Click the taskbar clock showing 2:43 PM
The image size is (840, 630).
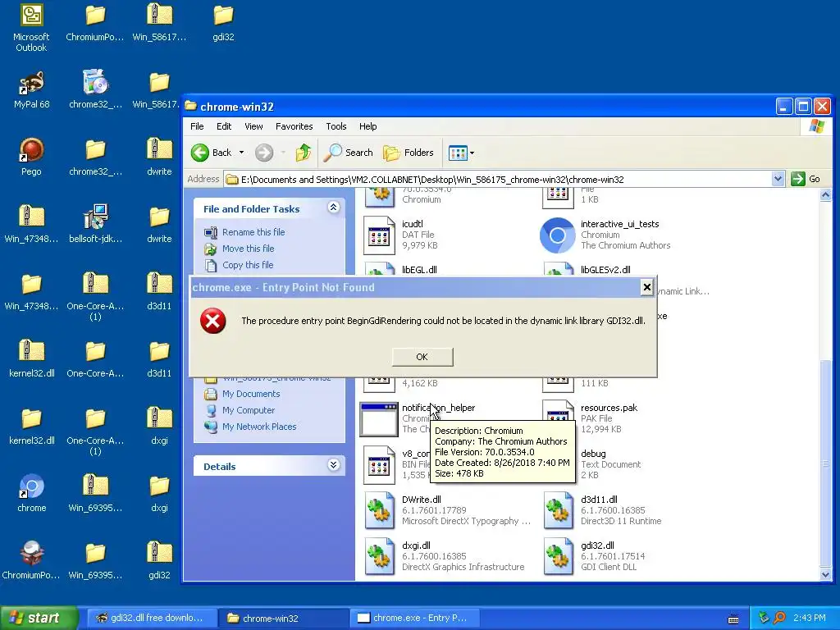tap(810, 618)
